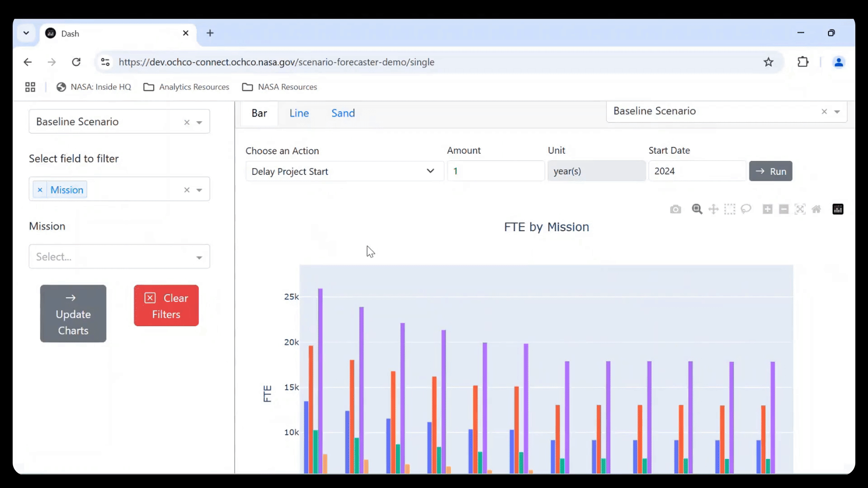Click the Plotly logo icon
868x488 pixels.
(838, 209)
